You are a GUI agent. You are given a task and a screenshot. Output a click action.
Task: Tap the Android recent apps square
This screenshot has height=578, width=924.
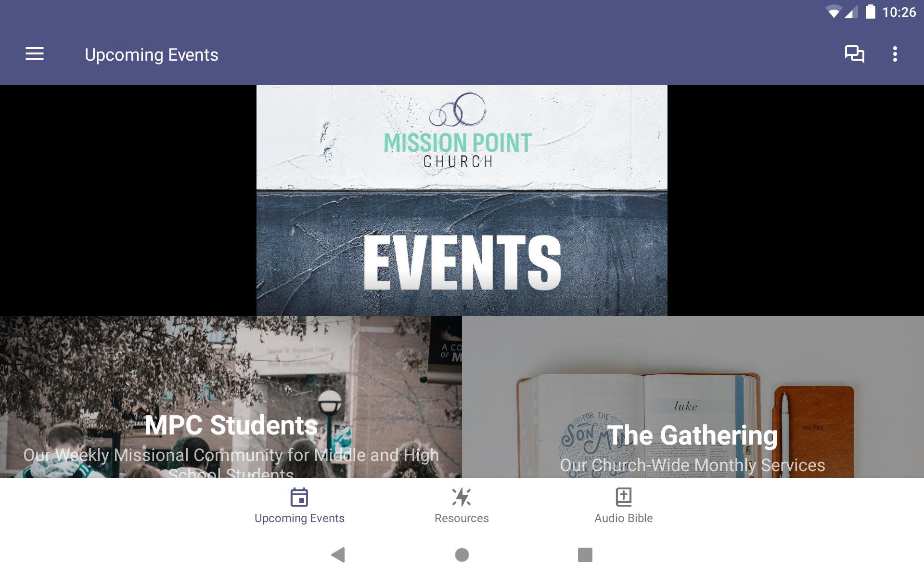[585, 555]
